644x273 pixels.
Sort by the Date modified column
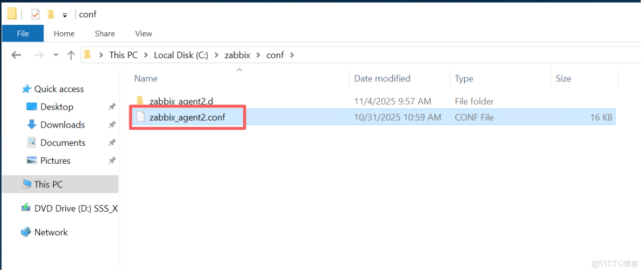tap(382, 79)
